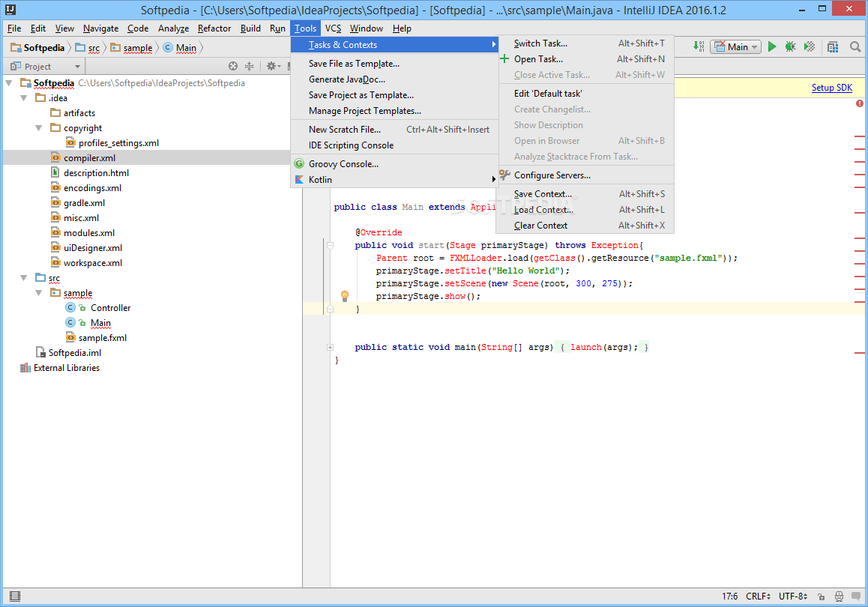The image size is (868, 607).
Task: Click the 17:6 caret position indicator
Action: click(x=729, y=596)
